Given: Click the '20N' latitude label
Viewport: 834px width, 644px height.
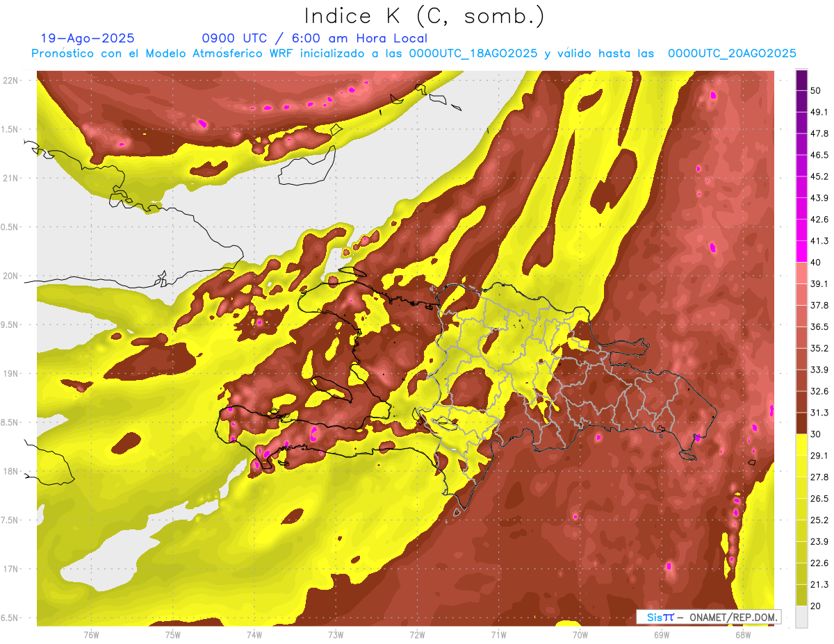Looking at the screenshot, I should pos(10,276).
